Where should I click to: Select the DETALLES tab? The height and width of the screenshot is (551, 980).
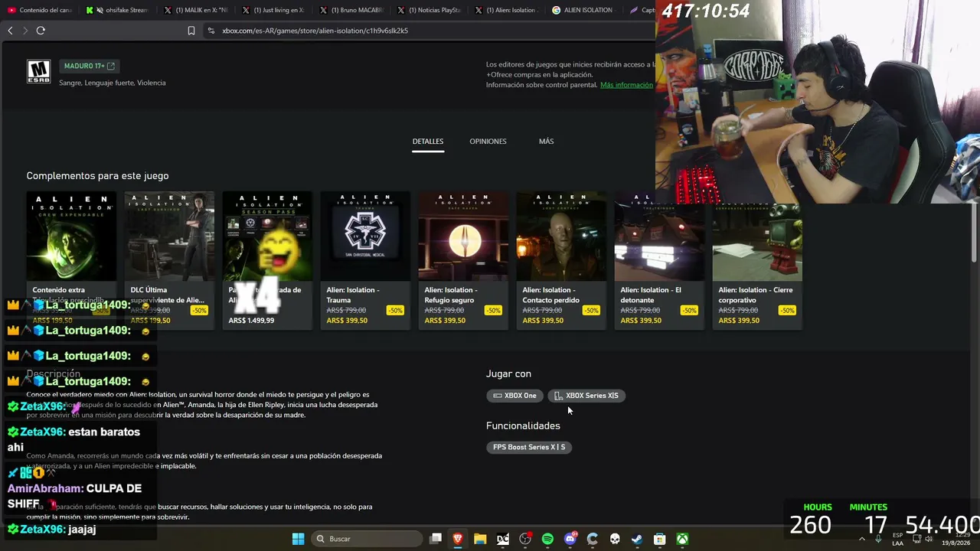428,142
